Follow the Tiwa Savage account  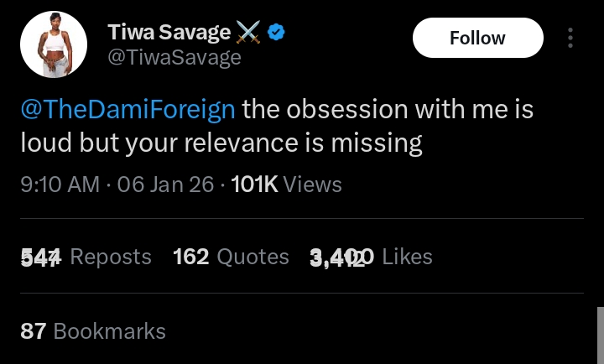[477, 38]
